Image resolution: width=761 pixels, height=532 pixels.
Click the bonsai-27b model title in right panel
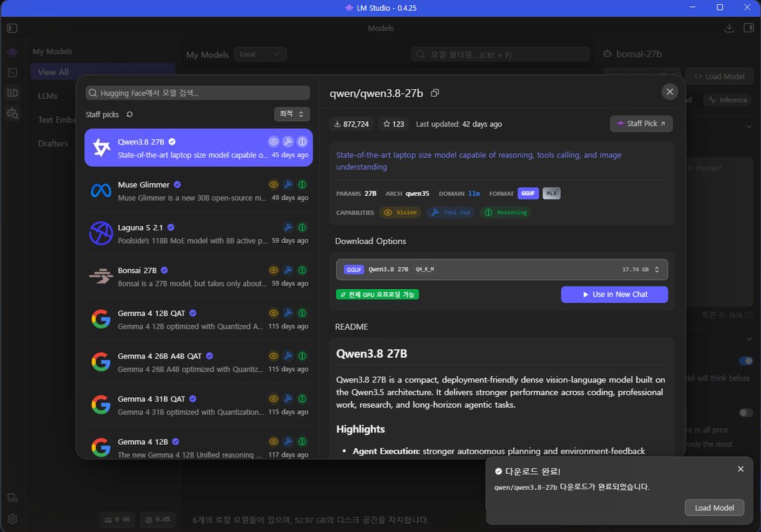[639, 54]
